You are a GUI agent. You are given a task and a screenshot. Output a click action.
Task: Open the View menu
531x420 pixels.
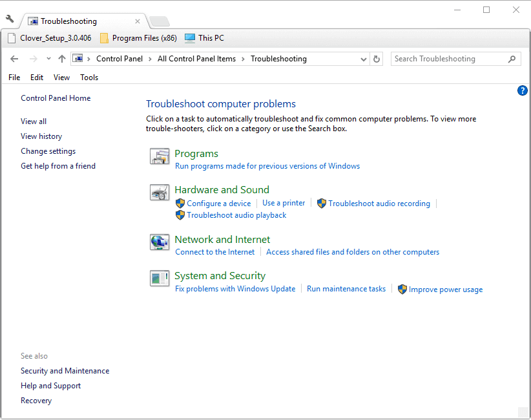click(61, 78)
